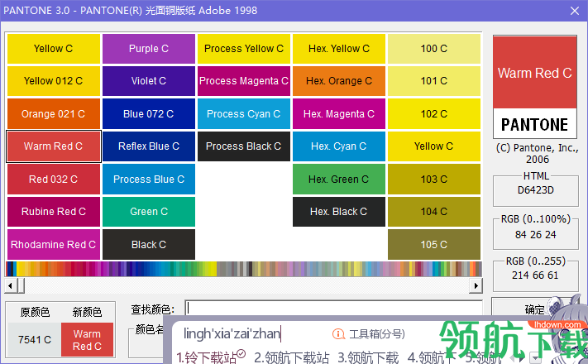The image size is (588, 364).
Task: Choose IME candidate 3 领航下载
Action: [x=368, y=357]
